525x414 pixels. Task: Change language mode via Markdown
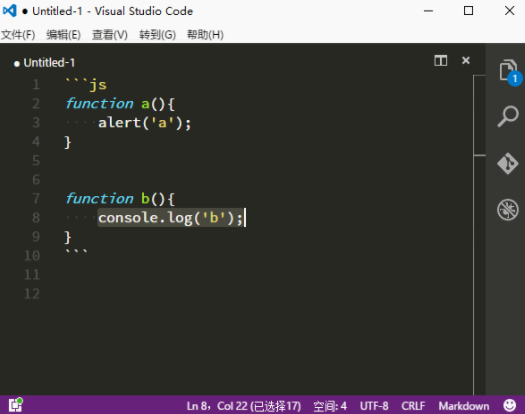tap(464, 406)
